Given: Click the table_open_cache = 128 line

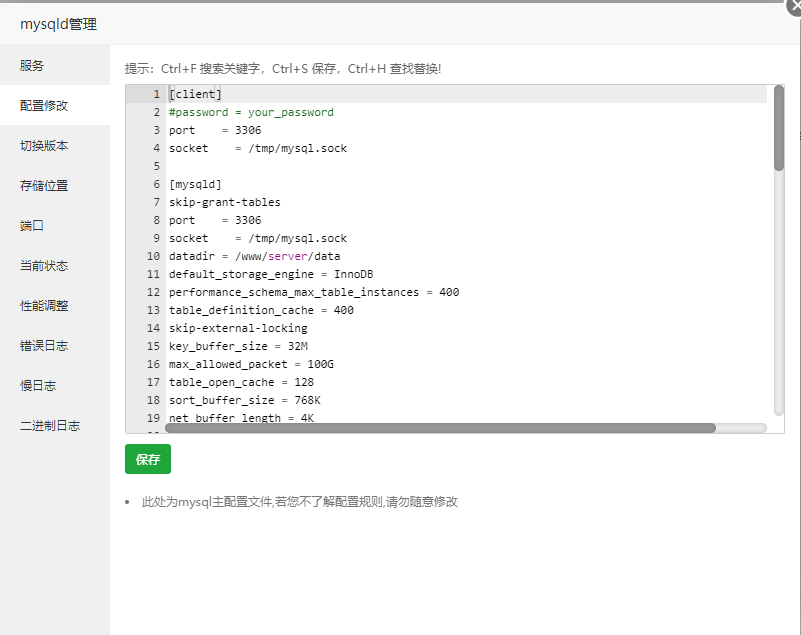Looking at the screenshot, I should click(242, 382).
